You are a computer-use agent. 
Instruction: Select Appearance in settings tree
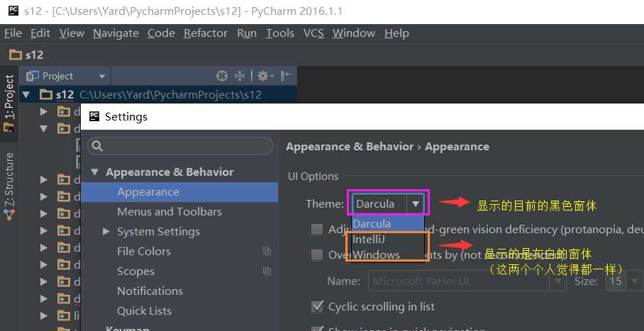click(x=179, y=192)
